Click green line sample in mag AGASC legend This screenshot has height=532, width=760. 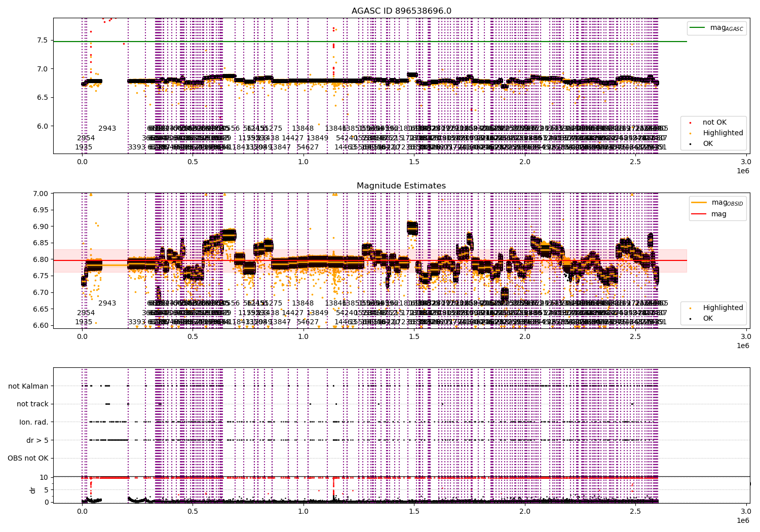[698, 28]
